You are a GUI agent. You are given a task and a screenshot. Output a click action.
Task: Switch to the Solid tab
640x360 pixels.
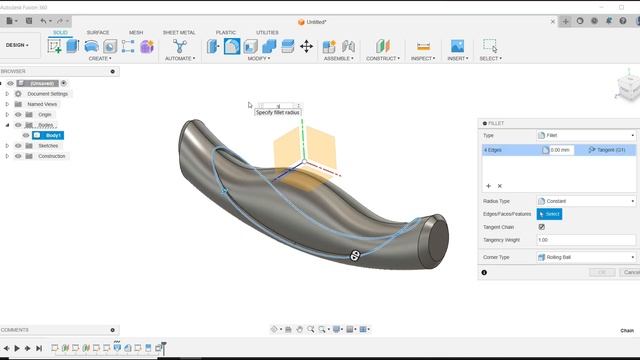[x=60, y=32]
